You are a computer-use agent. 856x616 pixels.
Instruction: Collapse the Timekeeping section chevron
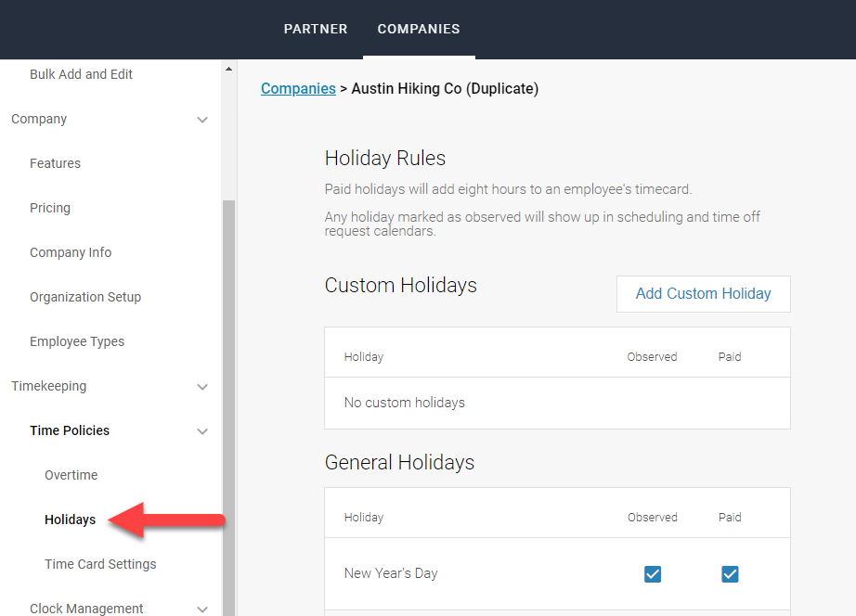tap(202, 387)
